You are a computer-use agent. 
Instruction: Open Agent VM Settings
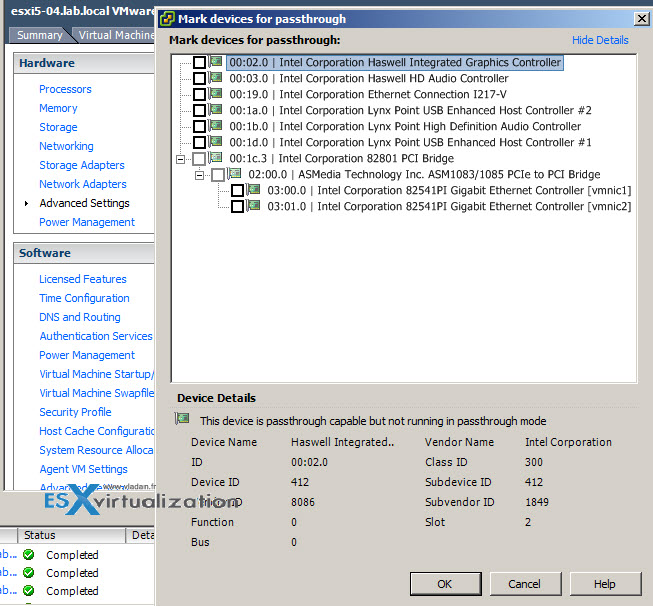[83, 469]
